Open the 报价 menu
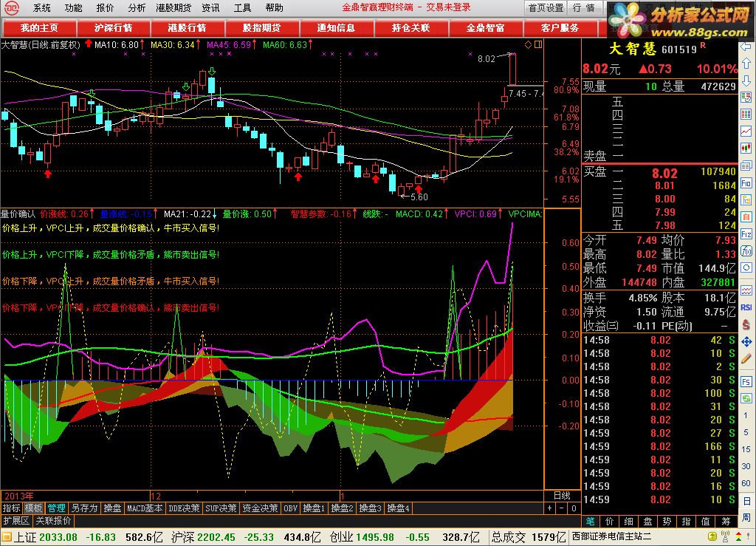Image resolution: width=756 pixels, height=546 pixels. [x=105, y=7]
